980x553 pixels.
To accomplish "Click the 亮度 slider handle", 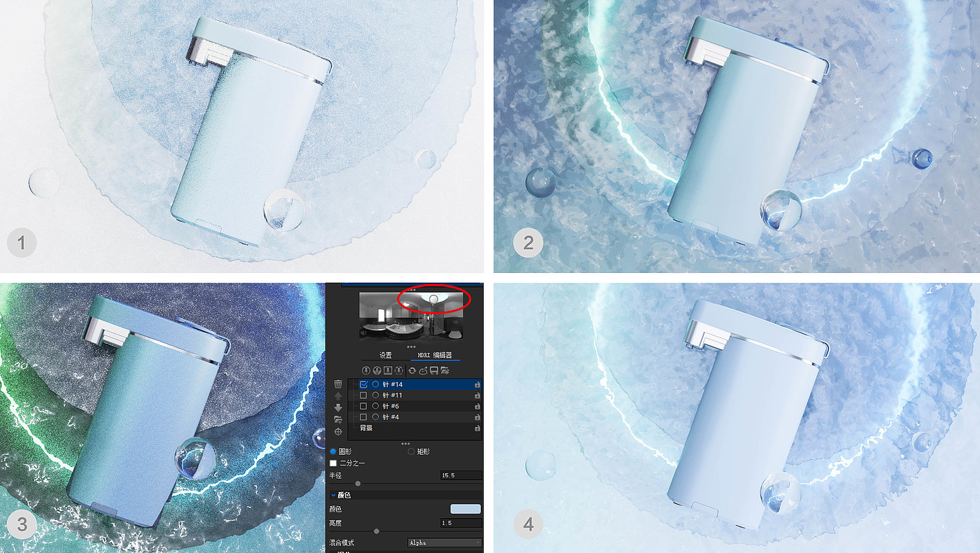I will tap(377, 531).
